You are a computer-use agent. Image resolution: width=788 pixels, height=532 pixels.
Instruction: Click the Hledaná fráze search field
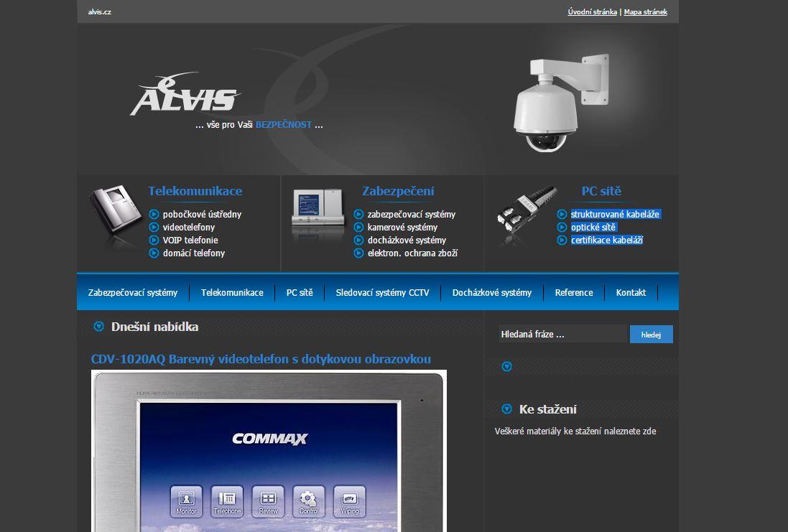pos(562,334)
